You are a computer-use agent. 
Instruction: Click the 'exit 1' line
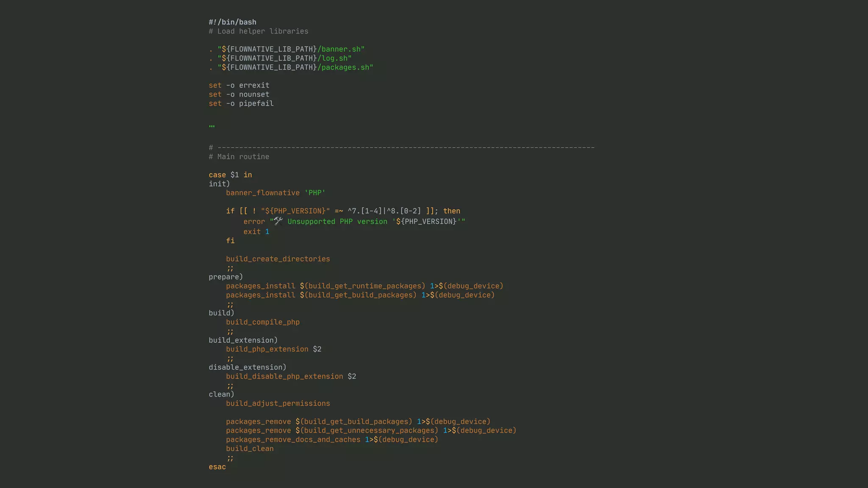click(256, 232)
